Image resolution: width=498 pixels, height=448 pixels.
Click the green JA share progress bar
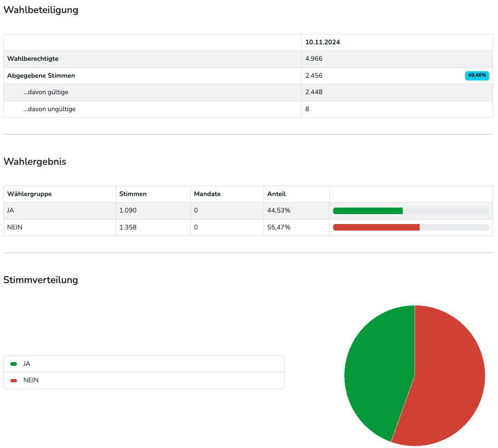pos(368,211)
